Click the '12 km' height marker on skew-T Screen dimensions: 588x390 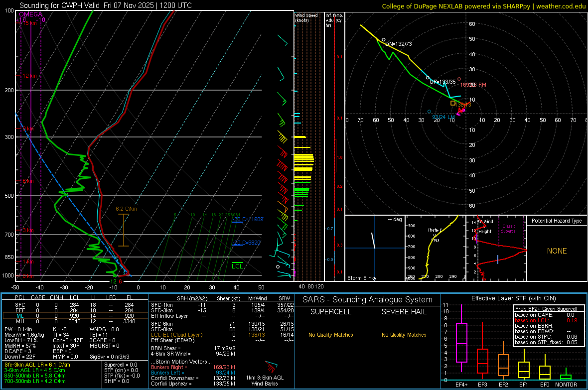pyautogui.click(x=29, y=76)
